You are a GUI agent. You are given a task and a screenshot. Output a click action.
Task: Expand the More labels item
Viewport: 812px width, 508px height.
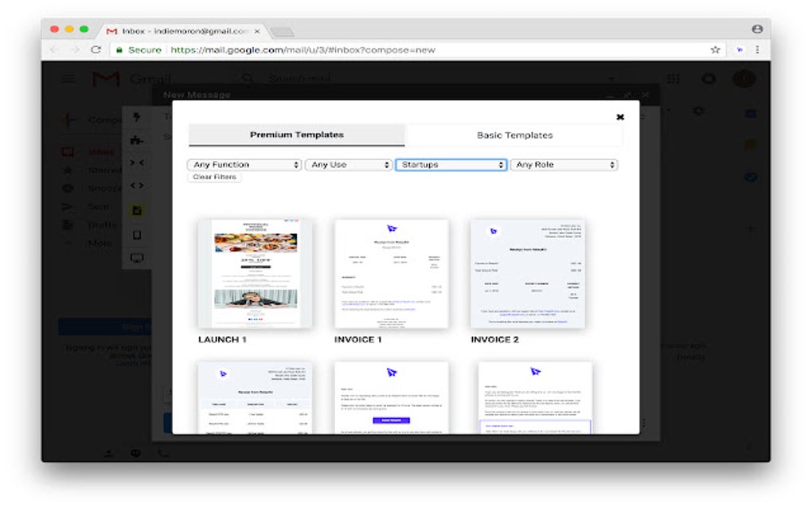(88, 243)
